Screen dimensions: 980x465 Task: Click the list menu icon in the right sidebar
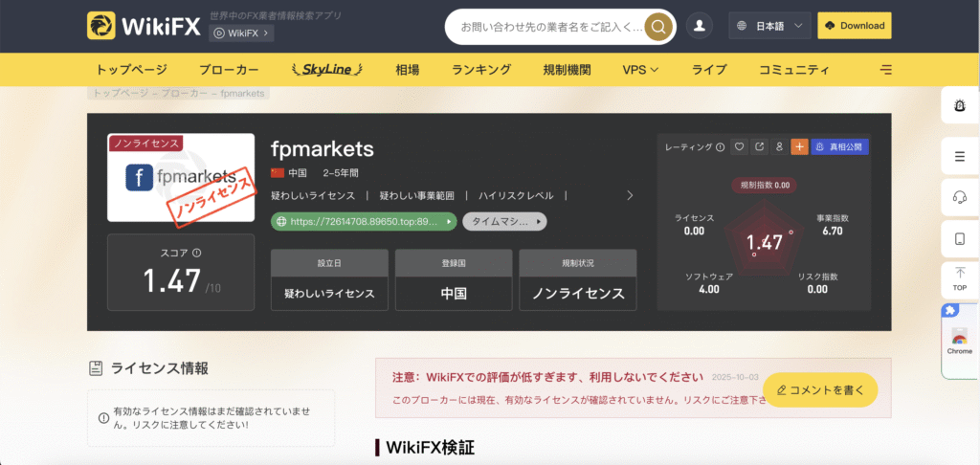(960, 157)
